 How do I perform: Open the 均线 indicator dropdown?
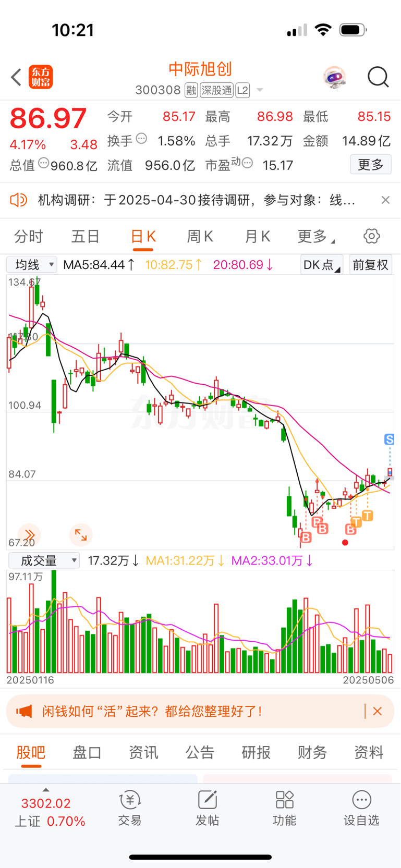click(x=31, y=265)
